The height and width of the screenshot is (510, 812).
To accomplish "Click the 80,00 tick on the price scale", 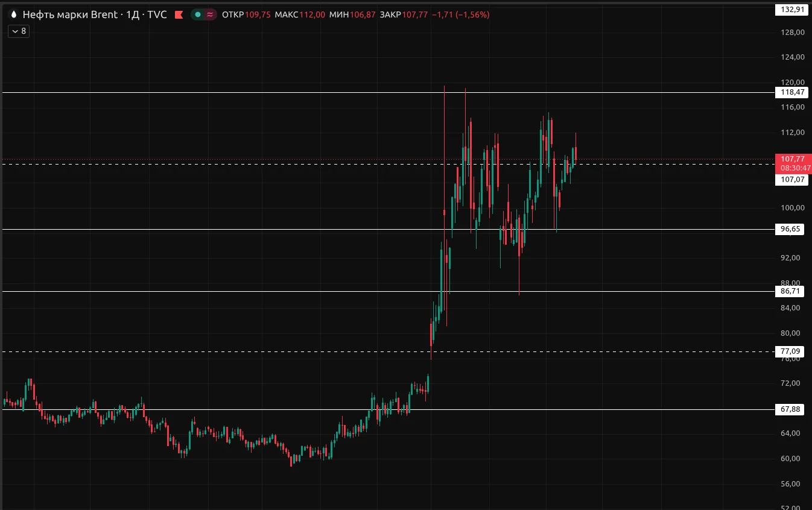I will [x=790, y=333].
